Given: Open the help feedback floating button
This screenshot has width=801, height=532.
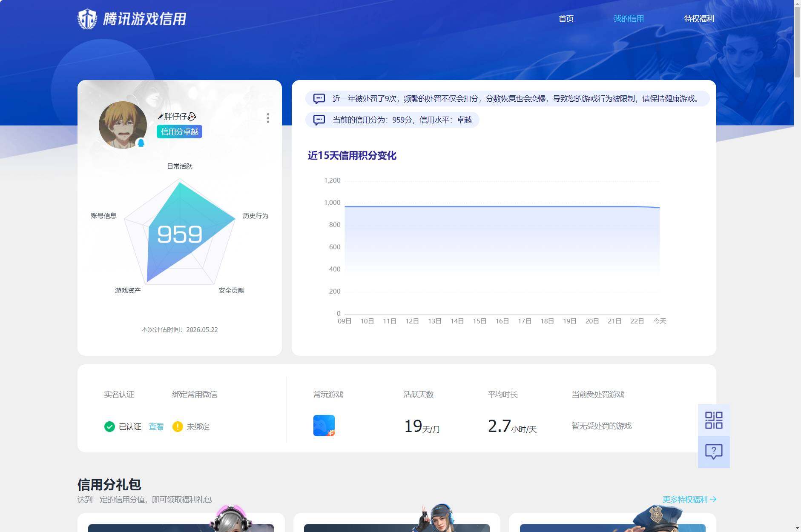Looking at the screenshot, I should 714,452.
